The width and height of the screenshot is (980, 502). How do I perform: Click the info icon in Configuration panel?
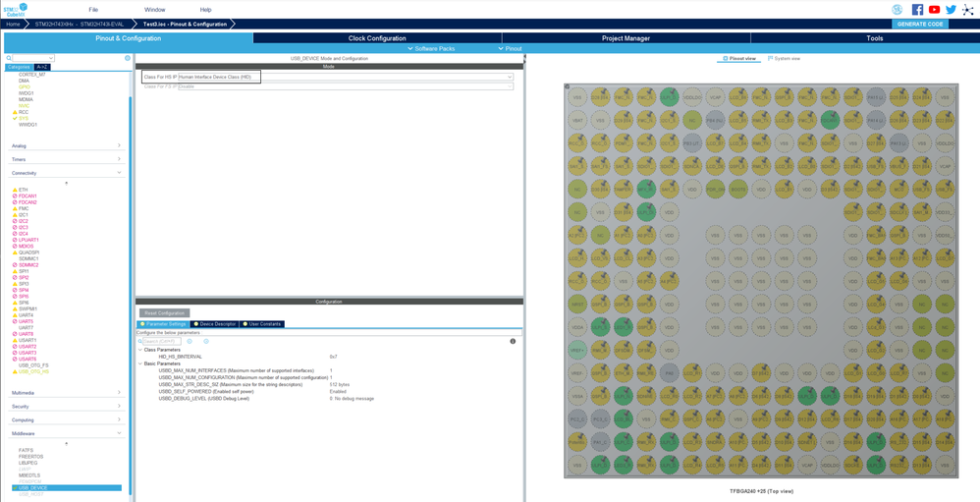tap(513, 341)
